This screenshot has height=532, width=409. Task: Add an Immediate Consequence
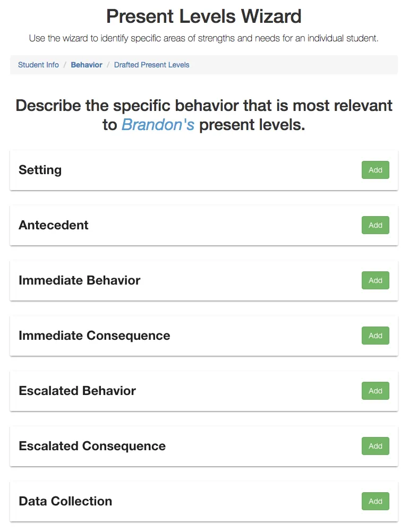pyautogui.click(x=375, y=336)
